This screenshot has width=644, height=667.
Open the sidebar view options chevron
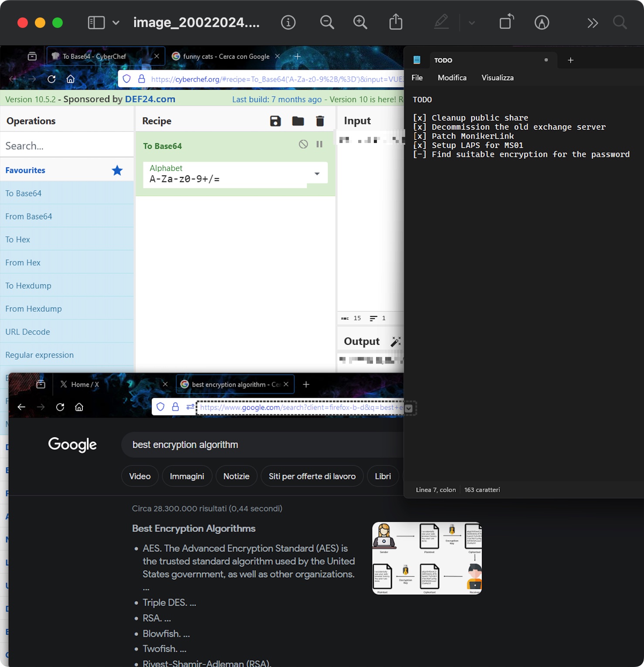(x=116, y=23)
